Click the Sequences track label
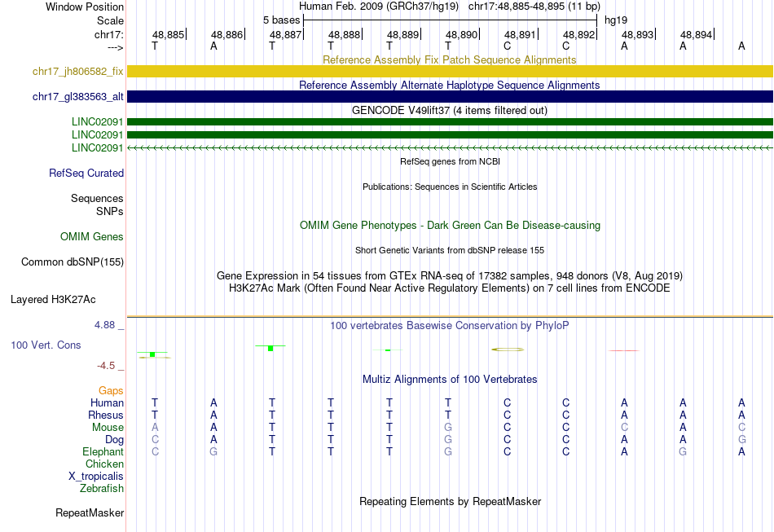Viewport: 774px width, 532px height. [97, 199]
